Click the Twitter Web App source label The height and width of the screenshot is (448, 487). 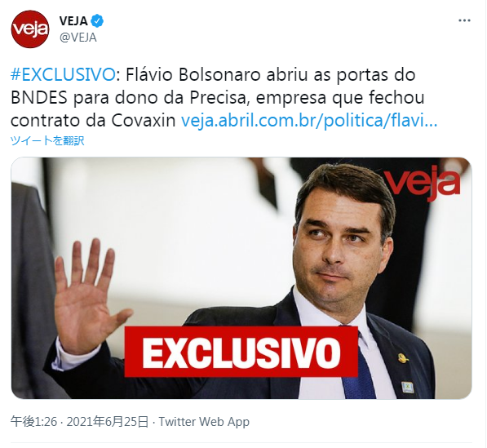pos(204,422)
